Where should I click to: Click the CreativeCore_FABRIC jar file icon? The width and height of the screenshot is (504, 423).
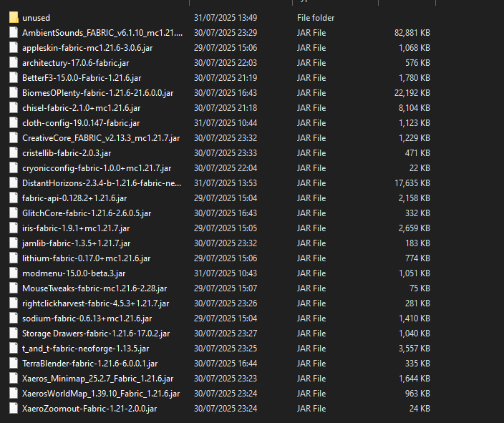14,138
